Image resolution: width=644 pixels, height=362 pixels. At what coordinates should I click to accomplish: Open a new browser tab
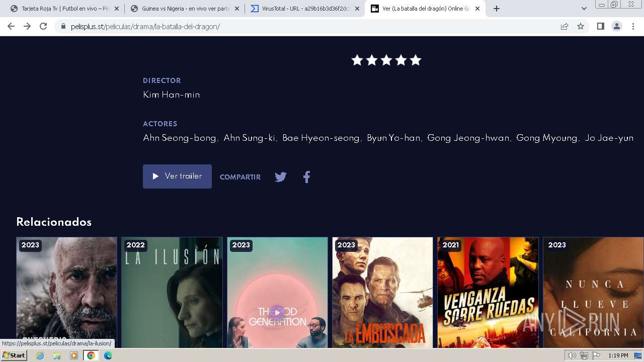coord(497,9)
